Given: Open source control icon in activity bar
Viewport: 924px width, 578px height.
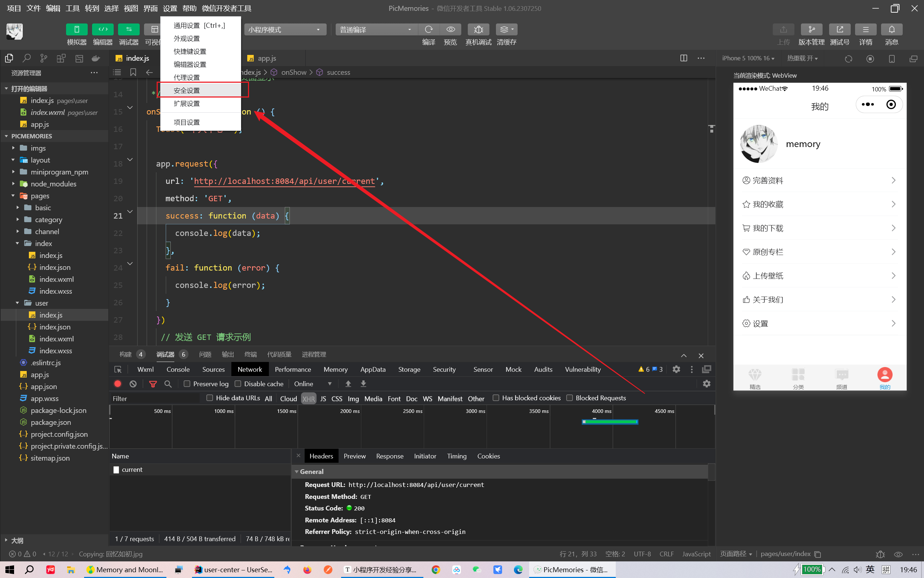Looking at the screenshot, I should 44,58.
